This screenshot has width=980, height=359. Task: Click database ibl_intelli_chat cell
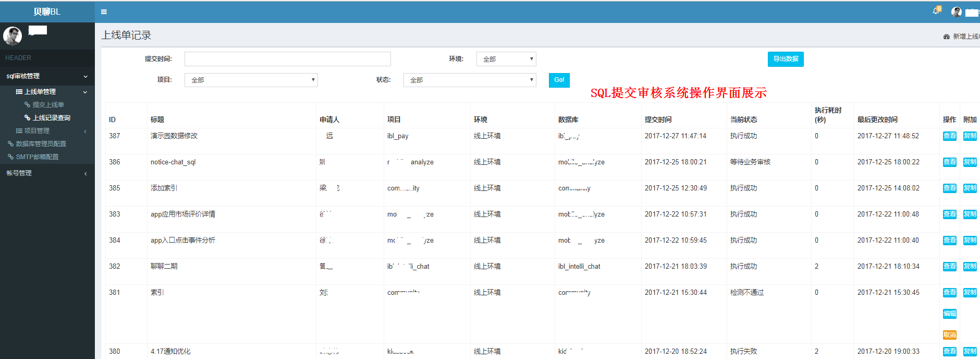click(579, 267)
